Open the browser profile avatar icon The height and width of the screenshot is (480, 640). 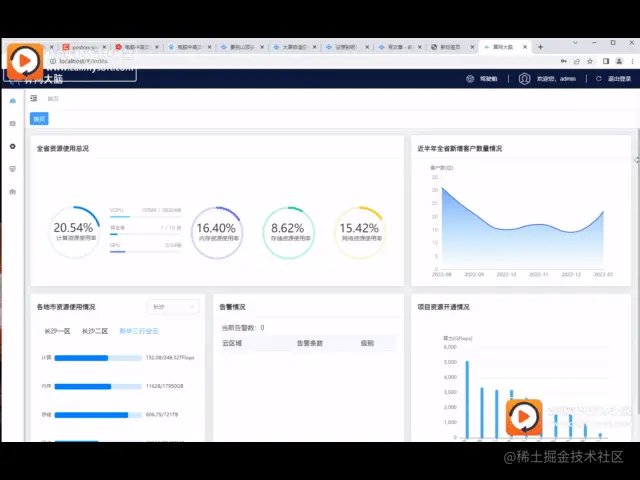click(x=619, y=61)
